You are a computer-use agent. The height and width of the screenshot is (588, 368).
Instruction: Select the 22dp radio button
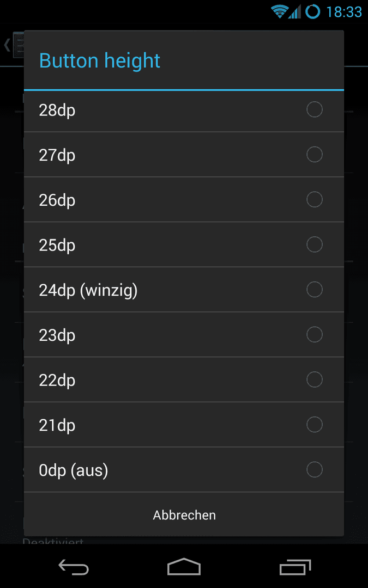click(x=315, y=379)
